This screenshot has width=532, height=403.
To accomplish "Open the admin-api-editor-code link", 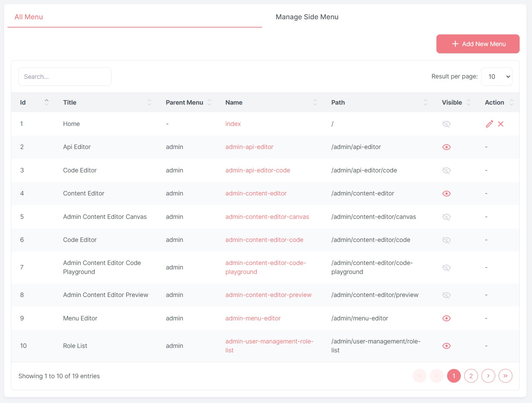I will pos(258,170).
